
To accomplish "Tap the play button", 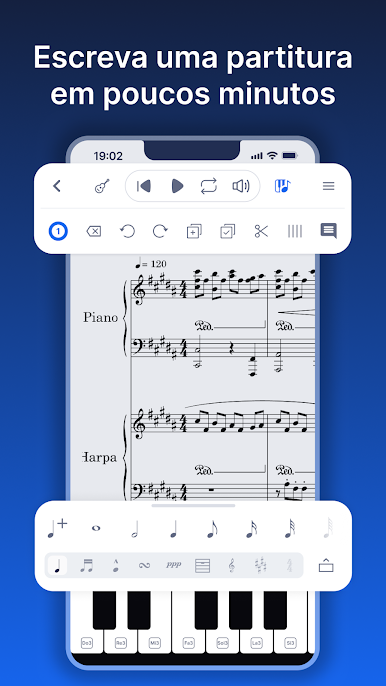I will pyautogui.click(x=177, y=186).
